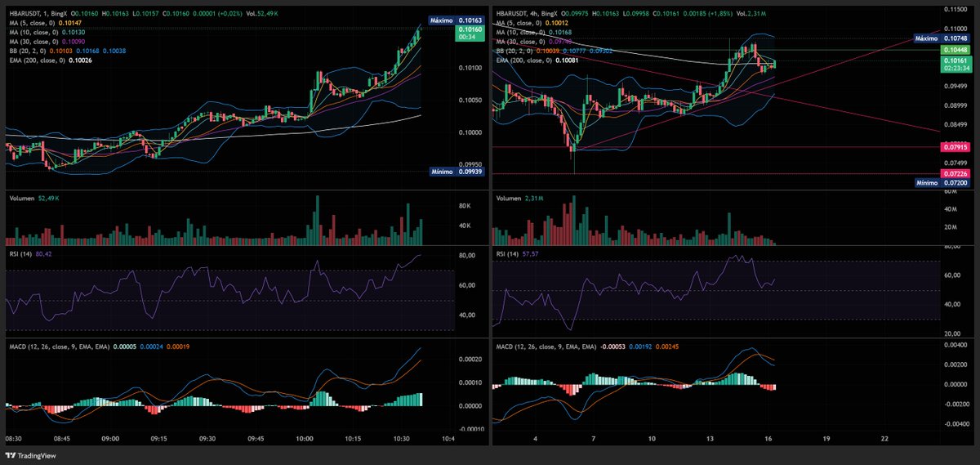Viewport: 980px width, 465px height.
Task: Click 0.00020 on 1-minute MACD scale
Action: pyautogui.click(x=469, y=359)
